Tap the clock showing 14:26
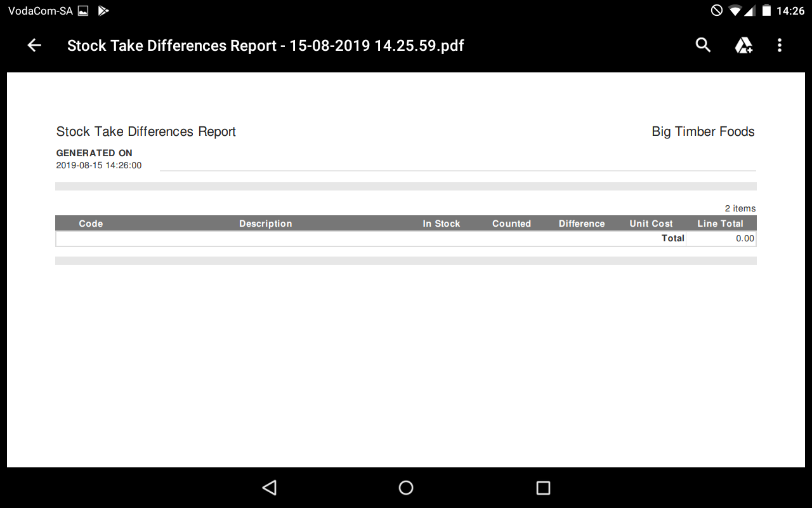Image resolution: width=812 pixels, height=508 pixels. [x=790, y=11]
